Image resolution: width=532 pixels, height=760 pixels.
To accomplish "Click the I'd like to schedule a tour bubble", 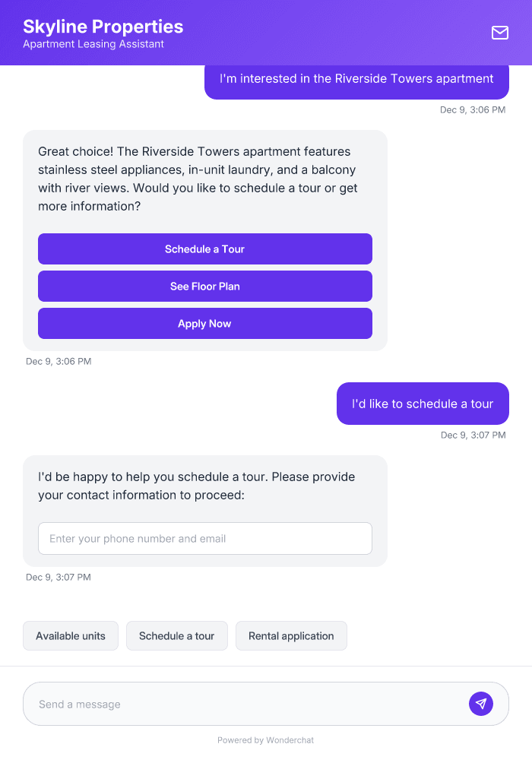I will [423, 404].
